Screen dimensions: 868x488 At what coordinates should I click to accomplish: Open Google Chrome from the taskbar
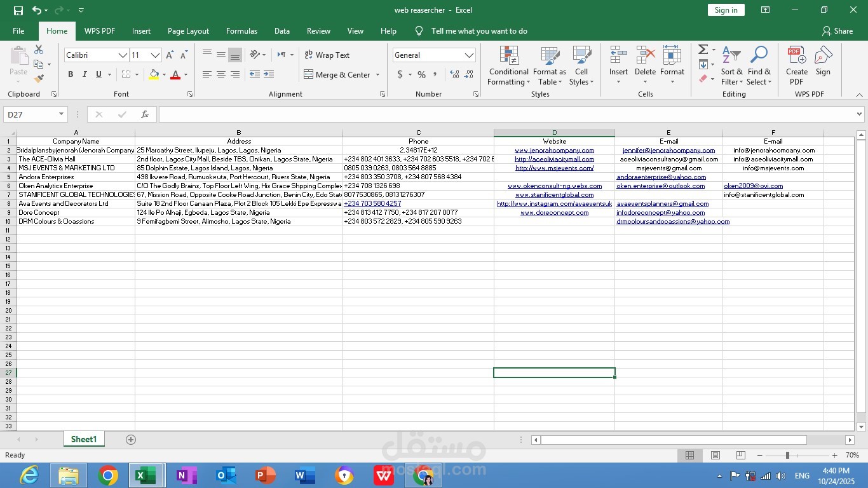108,475
